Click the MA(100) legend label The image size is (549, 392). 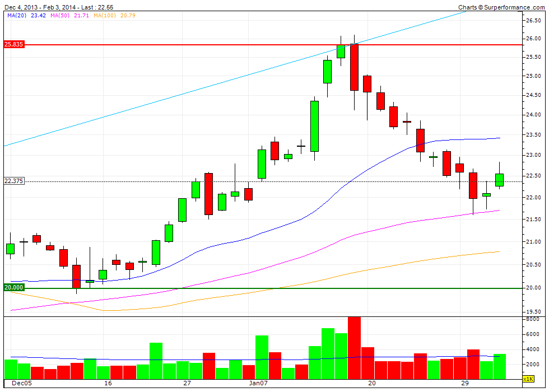[104, 16]
